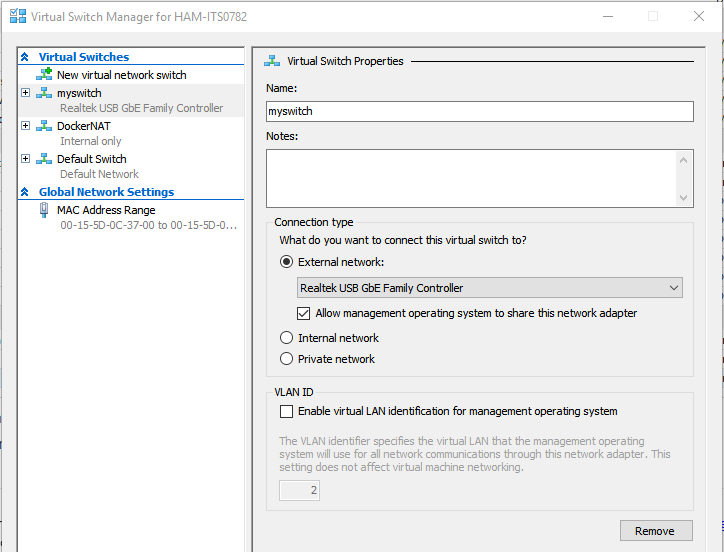Click the Virtual Switch Manager title icon

coord(18,16)
